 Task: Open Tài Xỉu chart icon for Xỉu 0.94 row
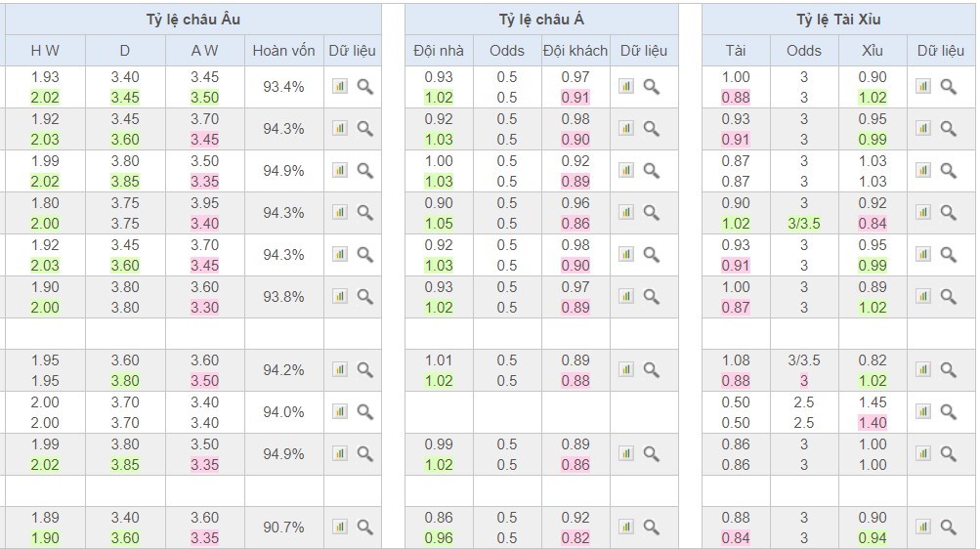pyautogui.click(x=923, y=527)
